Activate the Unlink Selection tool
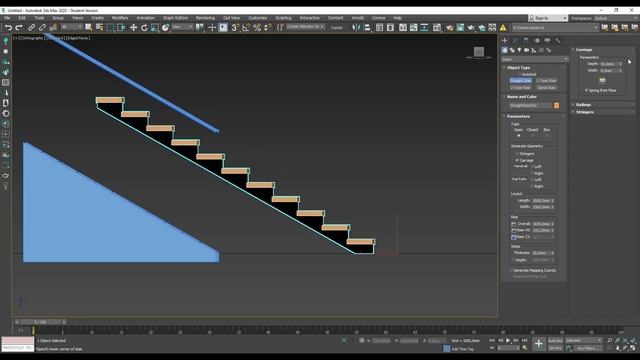 [x=42, y=28]
